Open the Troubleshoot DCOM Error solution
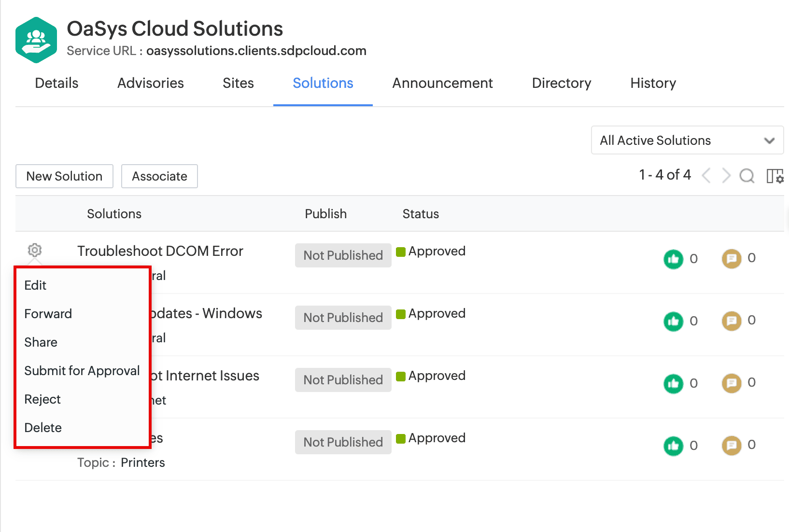 tap(160, 251)
